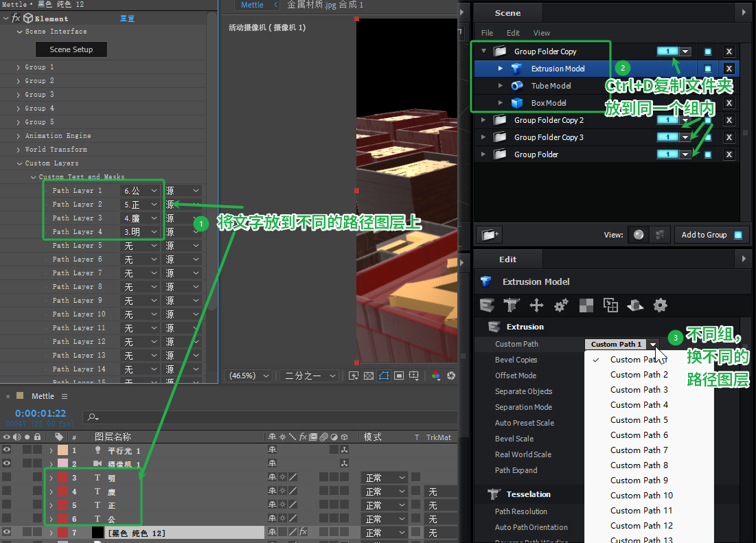Toggle the Add to Group blue checkbox

737,235
